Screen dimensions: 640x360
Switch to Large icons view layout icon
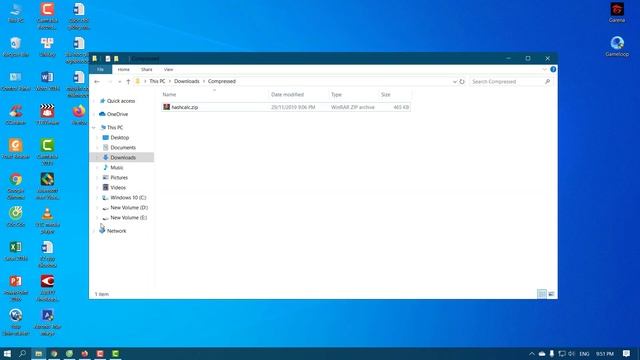click(x=551, y=294)
